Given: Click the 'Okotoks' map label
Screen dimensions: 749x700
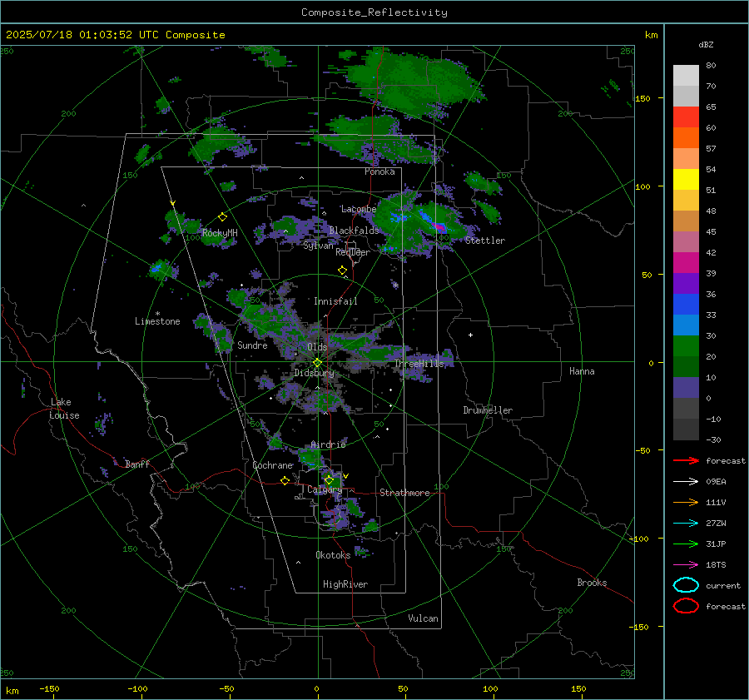Looking at the screenshot, I should (333, 555).
